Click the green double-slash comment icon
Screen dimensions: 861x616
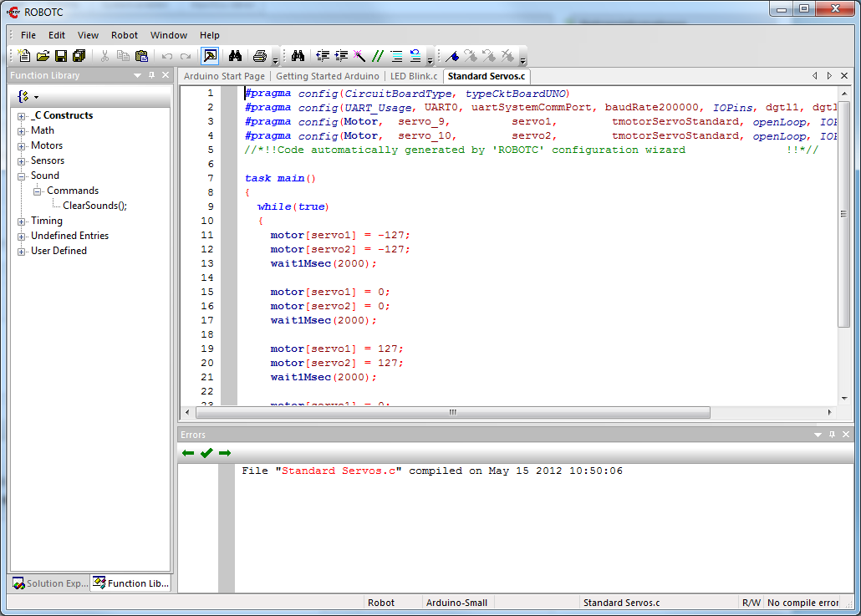pyautogui.click(x=378, y=56)
